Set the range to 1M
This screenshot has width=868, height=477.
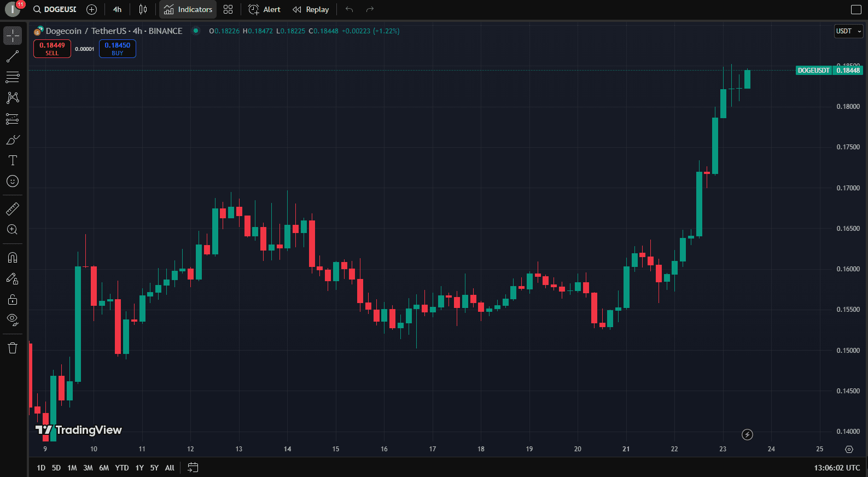point(72,468)
